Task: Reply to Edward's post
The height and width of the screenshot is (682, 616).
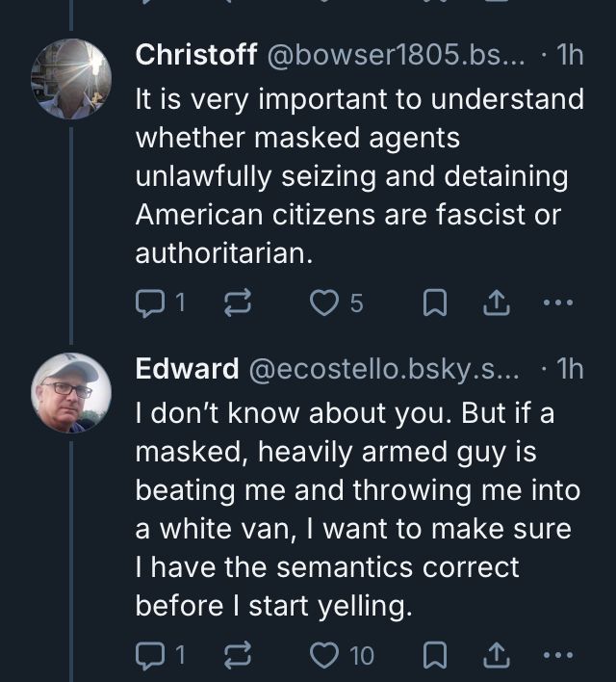Action: point(149,656)
